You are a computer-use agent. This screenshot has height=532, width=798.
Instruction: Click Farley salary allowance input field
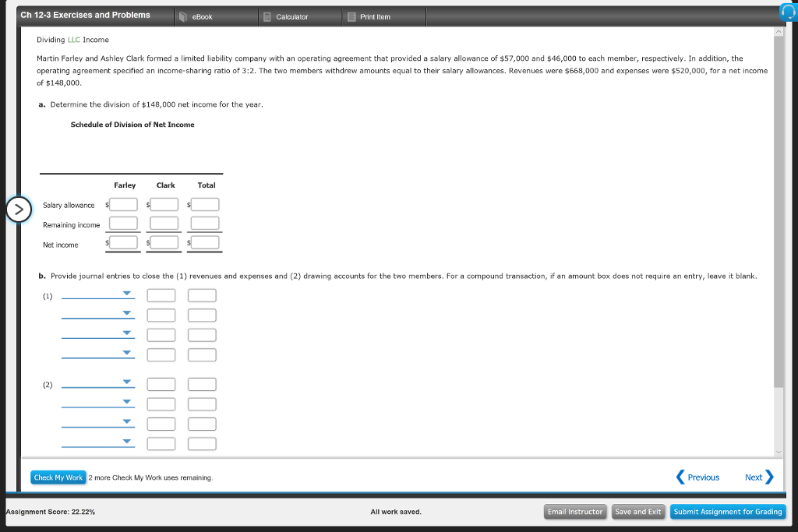123,204
